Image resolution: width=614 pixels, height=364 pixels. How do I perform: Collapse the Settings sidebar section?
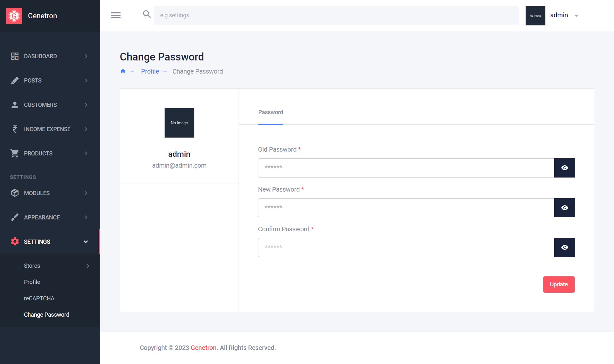click(86, 242)
